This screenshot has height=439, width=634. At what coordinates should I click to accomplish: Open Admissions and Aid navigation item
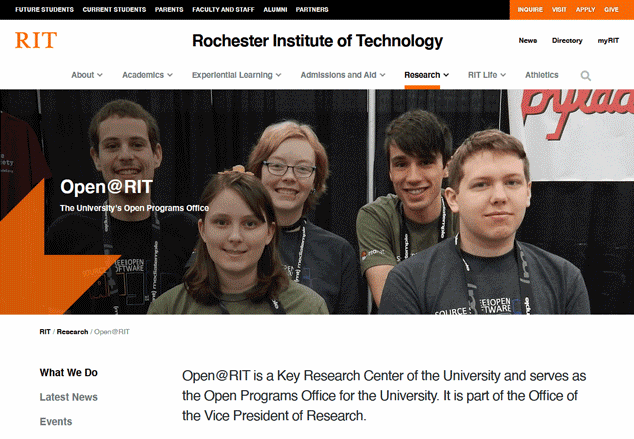[x=338, y=75]
